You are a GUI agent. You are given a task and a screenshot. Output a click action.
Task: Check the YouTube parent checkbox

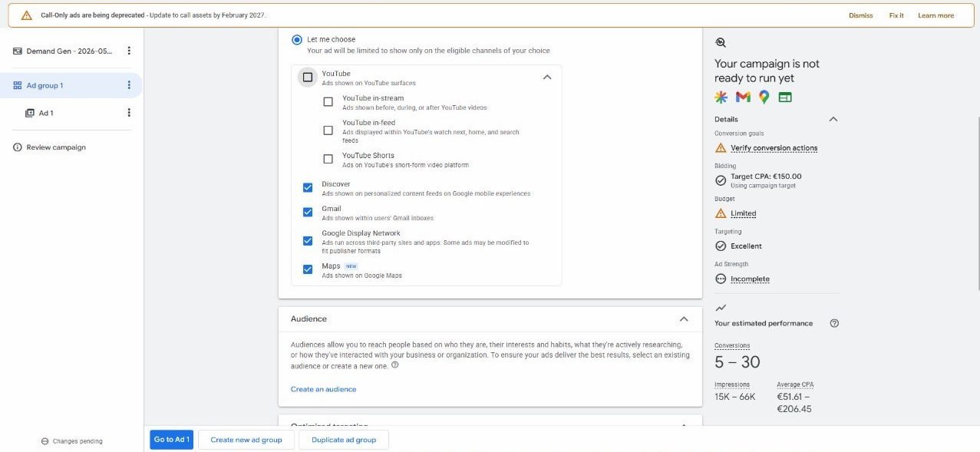[308, 77]
